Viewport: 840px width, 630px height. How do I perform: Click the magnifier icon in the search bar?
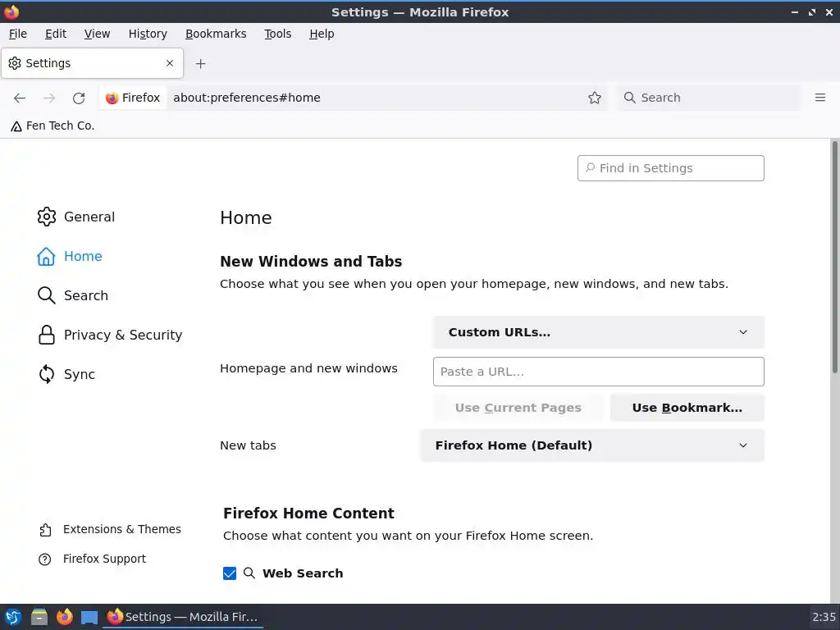629,98
